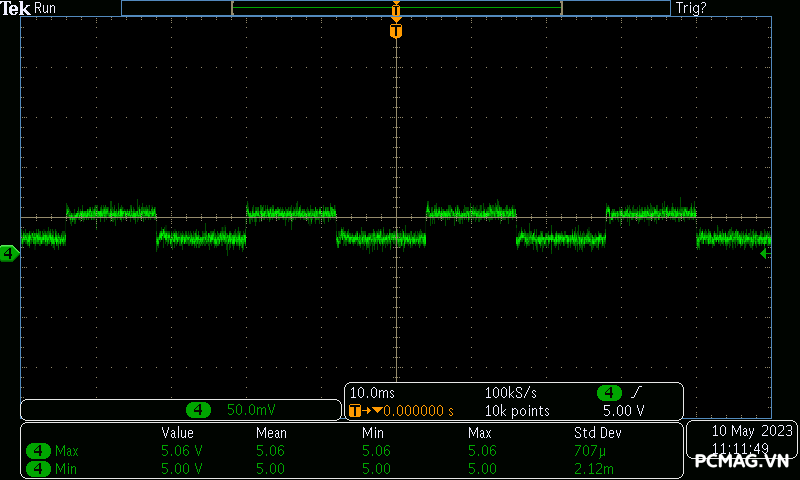This screenshot has width=800, height=480.
Task: Click the 5.00 V trigger level readout
Action: click(623, 411)
